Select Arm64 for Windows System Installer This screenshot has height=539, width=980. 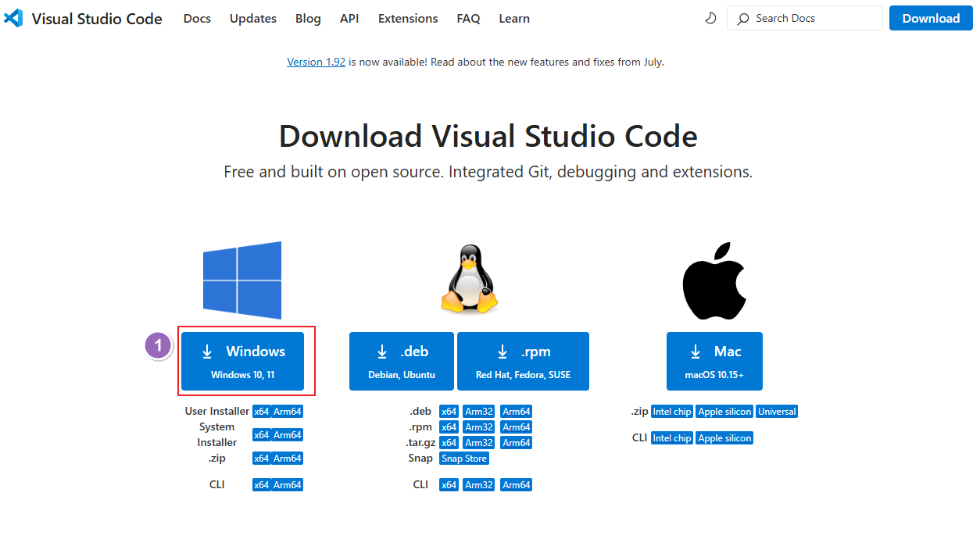(288, 435)
